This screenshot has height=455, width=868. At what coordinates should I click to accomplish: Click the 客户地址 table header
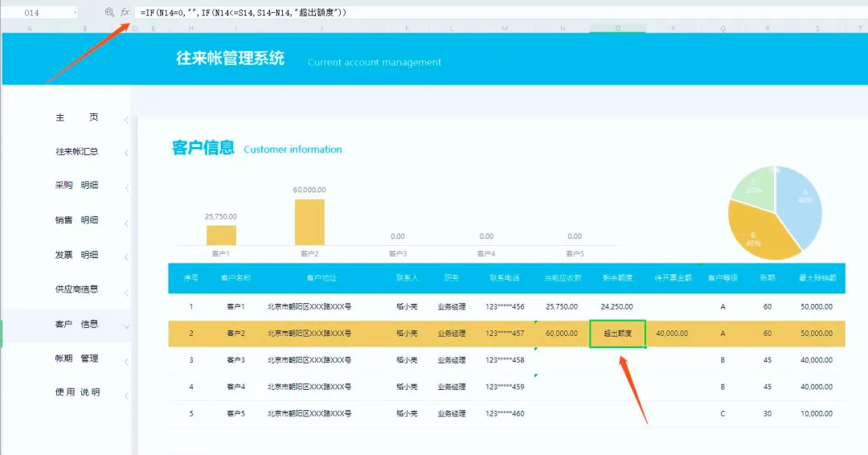321,278
